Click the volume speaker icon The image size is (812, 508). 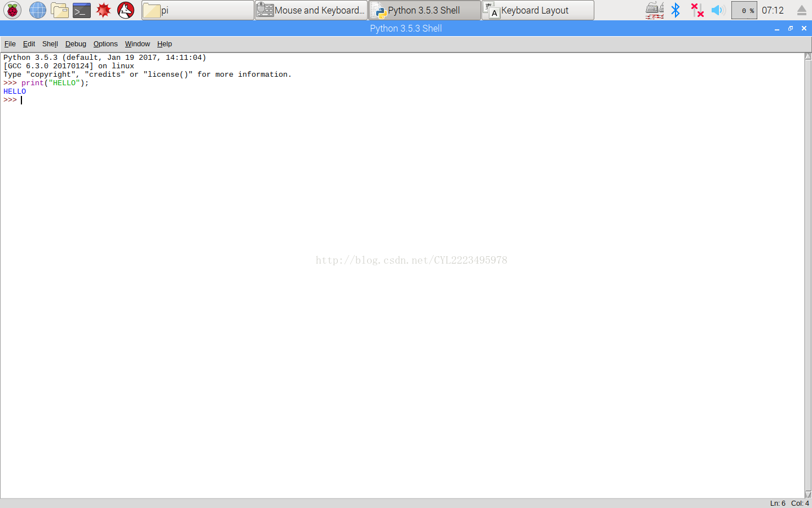coord(717,10)
